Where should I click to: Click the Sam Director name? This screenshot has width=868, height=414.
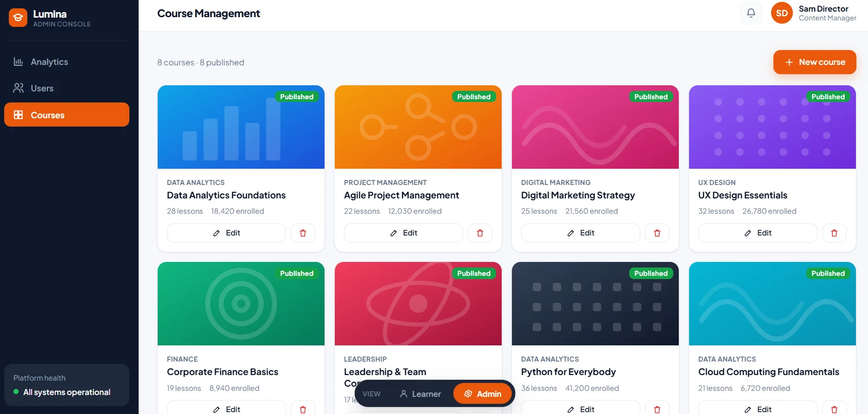pos(823,9)
